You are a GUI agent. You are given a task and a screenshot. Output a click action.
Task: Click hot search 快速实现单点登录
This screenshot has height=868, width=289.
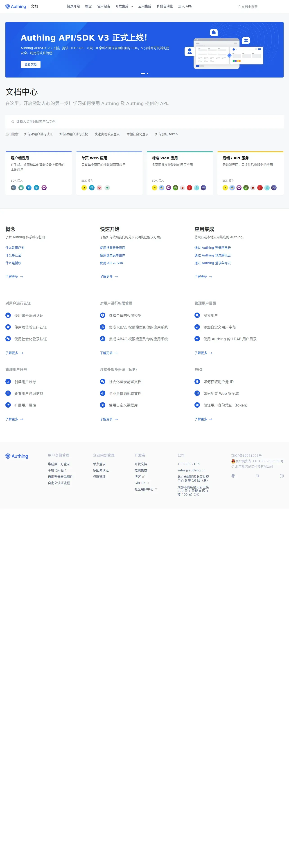pyautogui.click(x=107, y=134)
